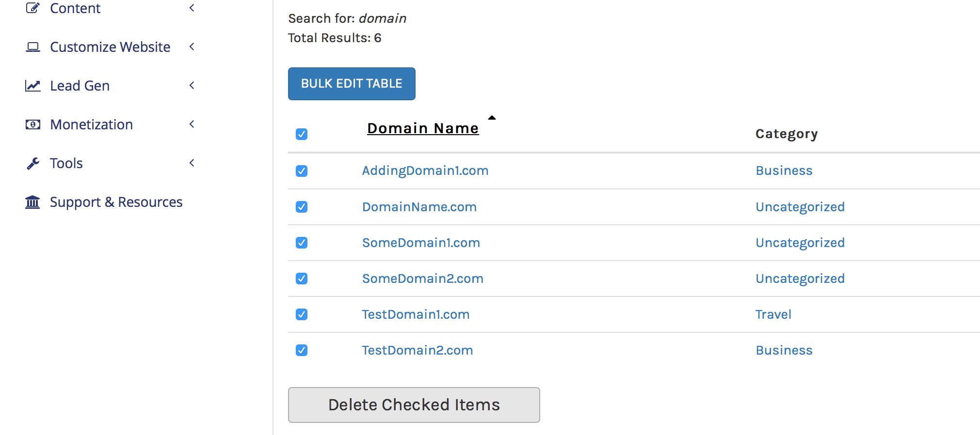Screen dimensions: 980x435
Task: Deselect the SomeDomain2.com checkbox
Action: pos(302,279)
